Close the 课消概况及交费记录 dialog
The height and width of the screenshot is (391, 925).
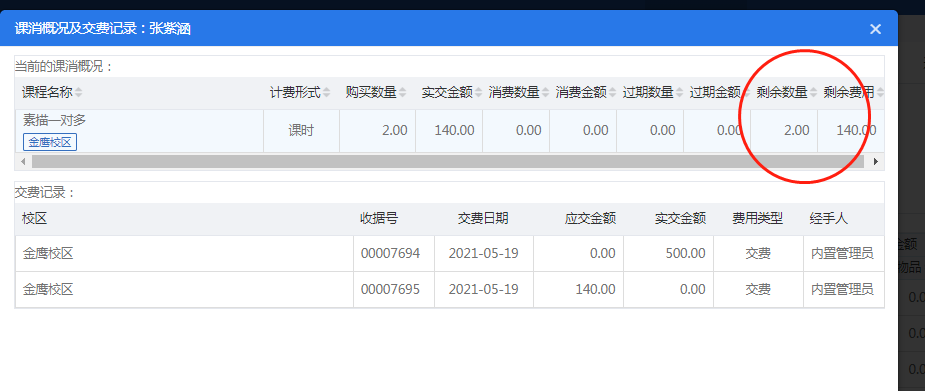click(x=875, y=28)
